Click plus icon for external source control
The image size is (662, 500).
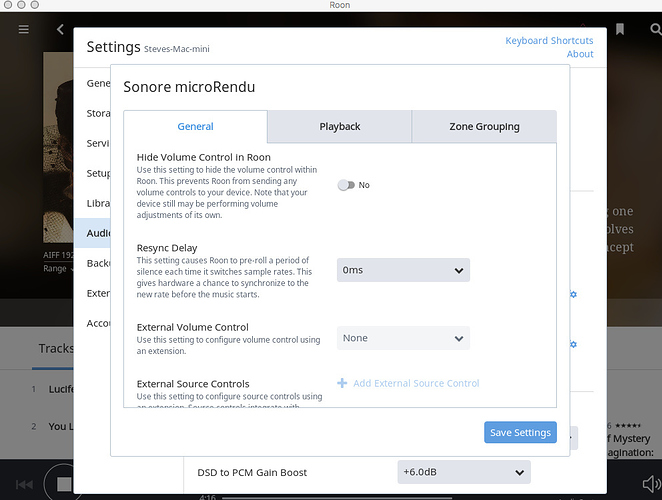tap(342, 383)
